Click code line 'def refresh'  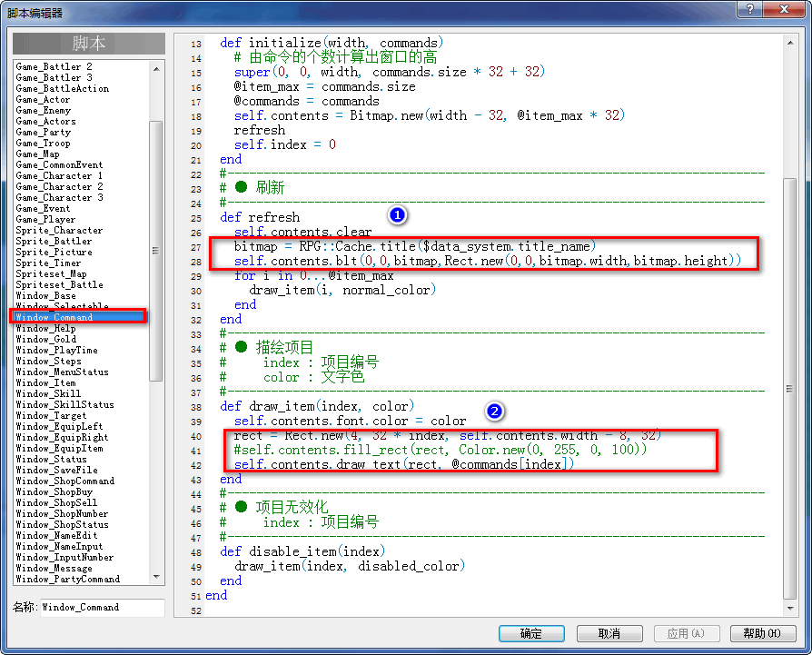click(260, 217)
